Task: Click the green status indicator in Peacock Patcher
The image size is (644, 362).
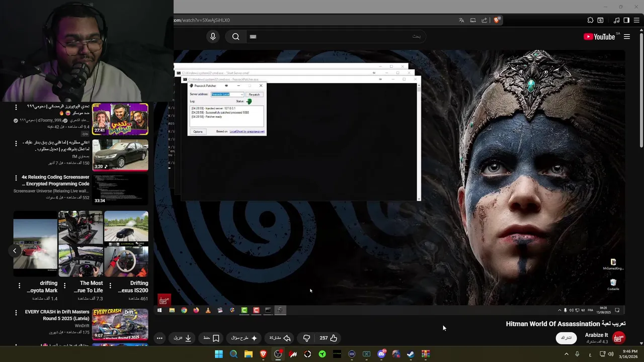Action: pos(249,102)
